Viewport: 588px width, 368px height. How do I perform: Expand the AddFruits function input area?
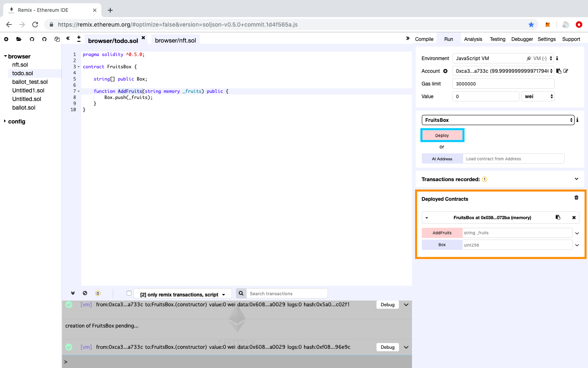577,233
